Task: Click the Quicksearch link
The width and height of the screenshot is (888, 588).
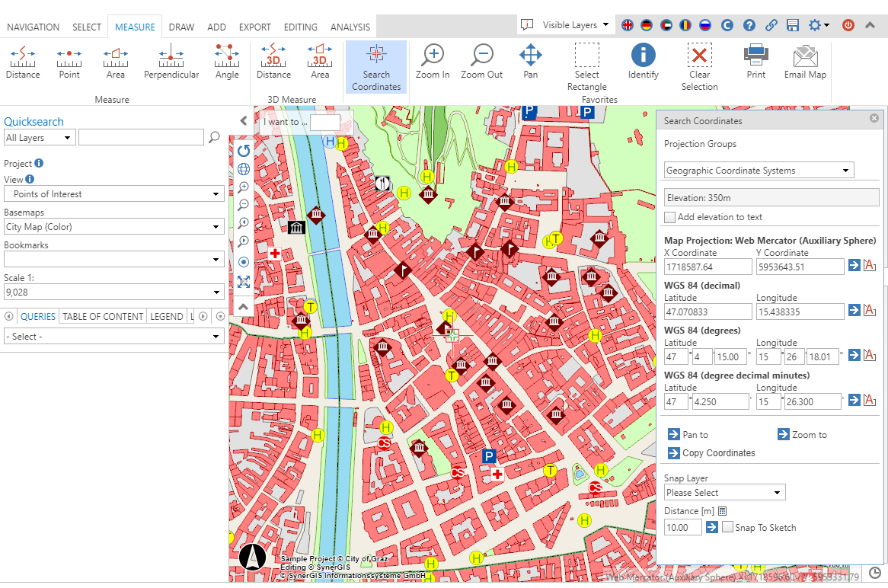Action: coord(34,121)
